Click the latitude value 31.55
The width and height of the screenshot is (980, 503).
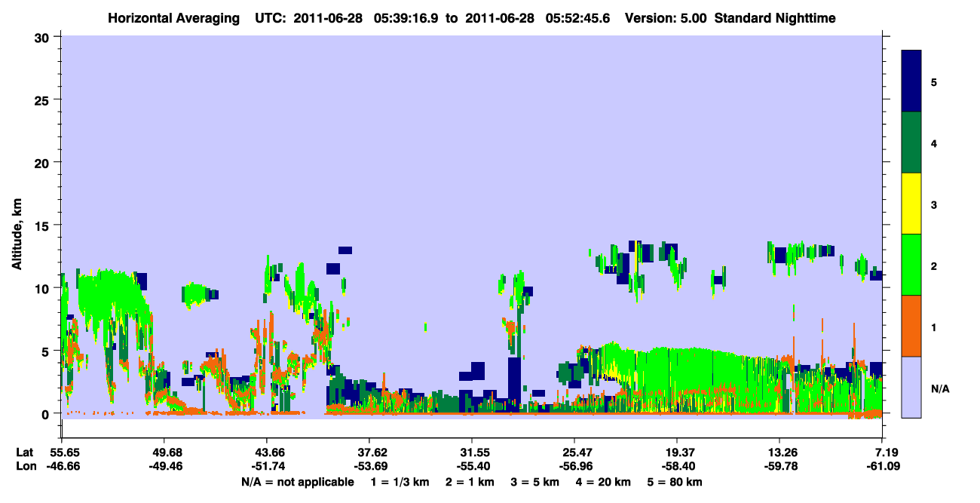(x=472, y=452)
